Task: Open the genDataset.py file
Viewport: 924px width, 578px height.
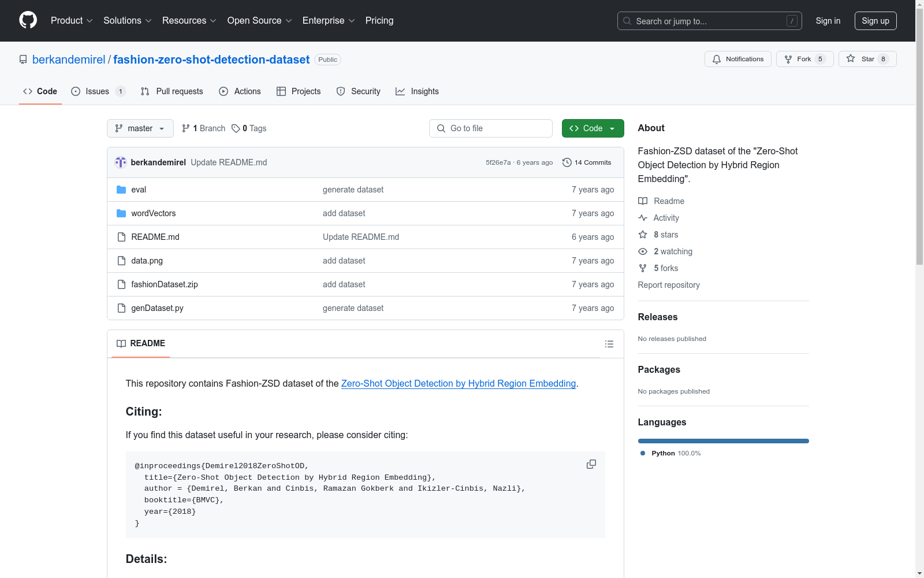Action: (157, 308)
